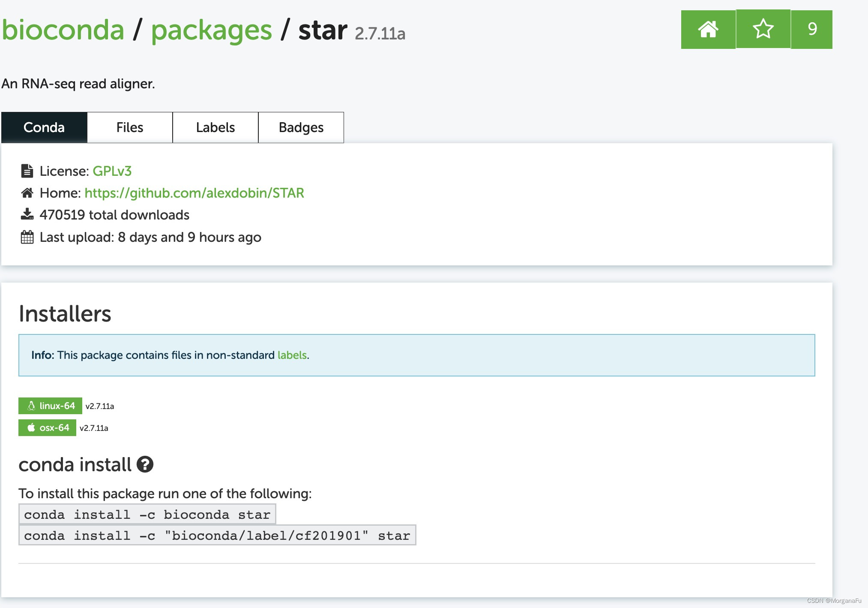The image size is (868, 608).
Task: Select the Badges tab
Action: coord(301,127)
